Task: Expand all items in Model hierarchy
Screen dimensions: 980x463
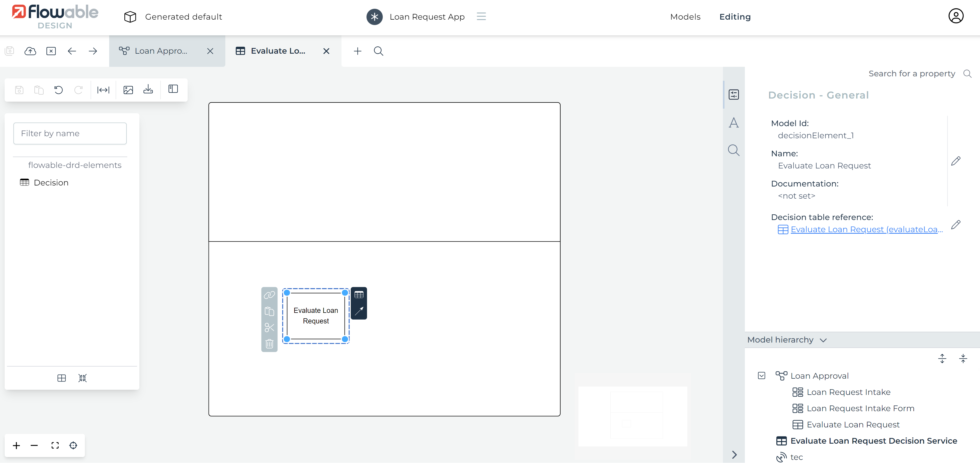Action: click(943, 358)
